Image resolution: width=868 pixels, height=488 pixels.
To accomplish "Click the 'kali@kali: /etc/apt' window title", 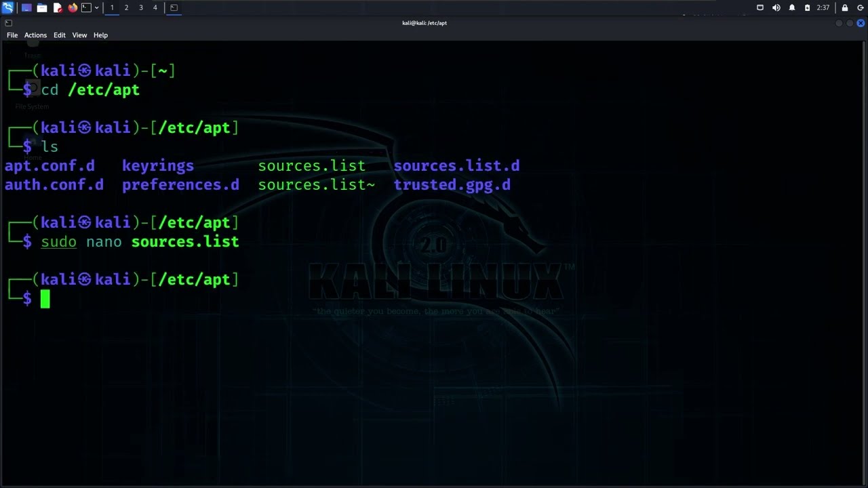I will [425, 23].
